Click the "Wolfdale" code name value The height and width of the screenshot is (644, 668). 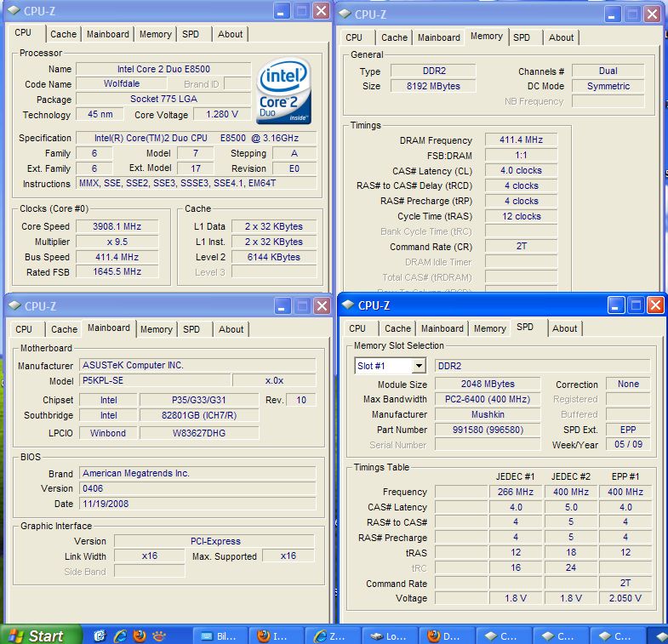point(122,83)
